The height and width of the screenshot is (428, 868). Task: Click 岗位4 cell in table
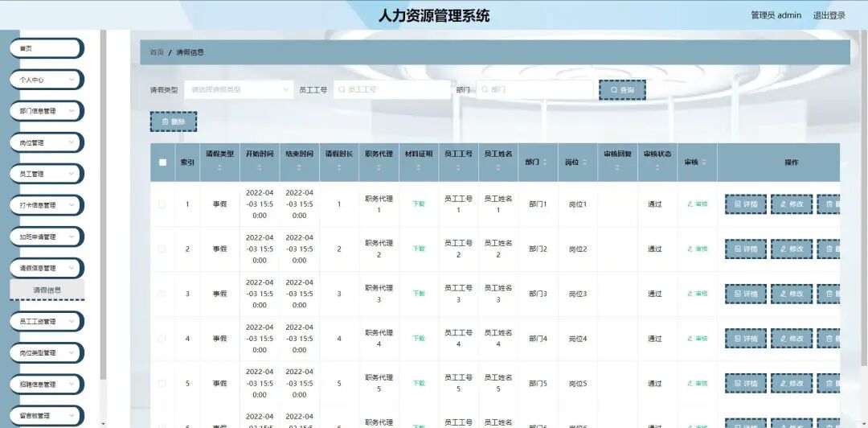[x=578, y=339]
